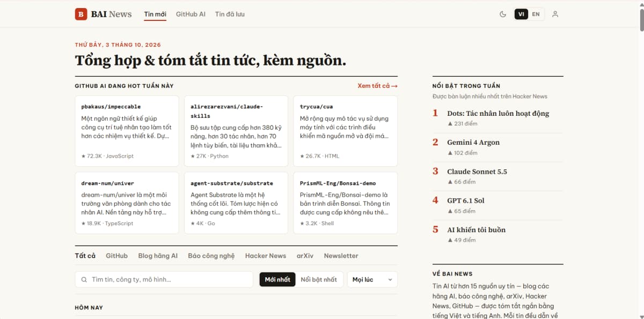
Task: Click the date Thứ Bảy, 3 Tháng 10, 2026
Action: (x=118, y=45)
